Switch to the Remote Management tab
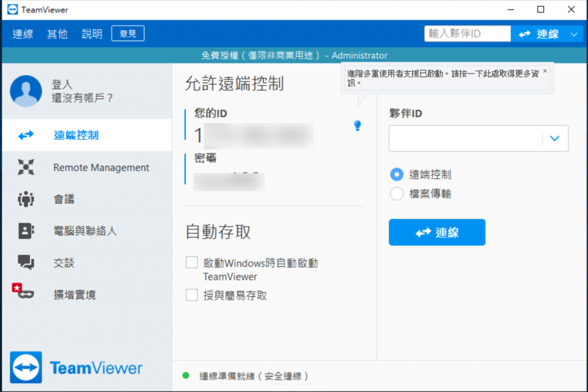The height and width of the screenshot is (392, 588). [87, 167]
